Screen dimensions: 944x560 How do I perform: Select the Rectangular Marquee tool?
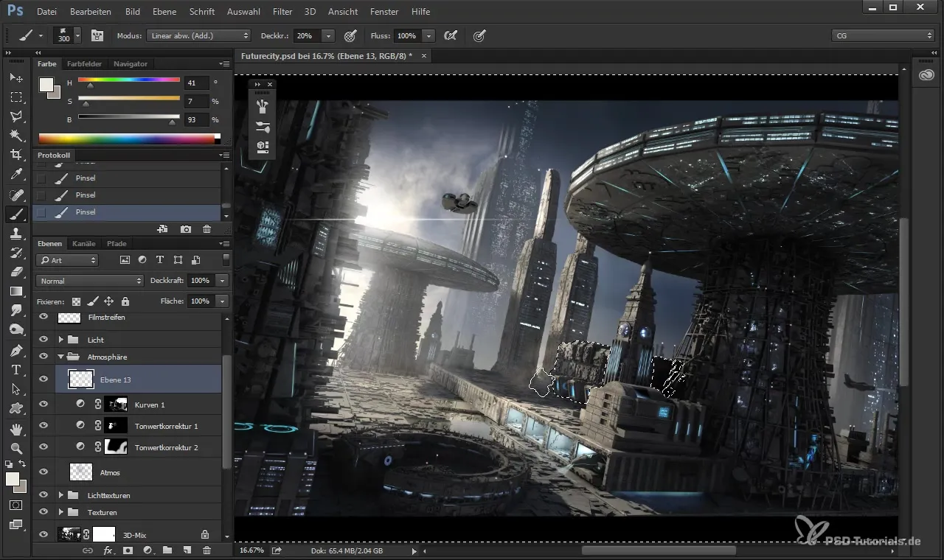coord(15,97)
